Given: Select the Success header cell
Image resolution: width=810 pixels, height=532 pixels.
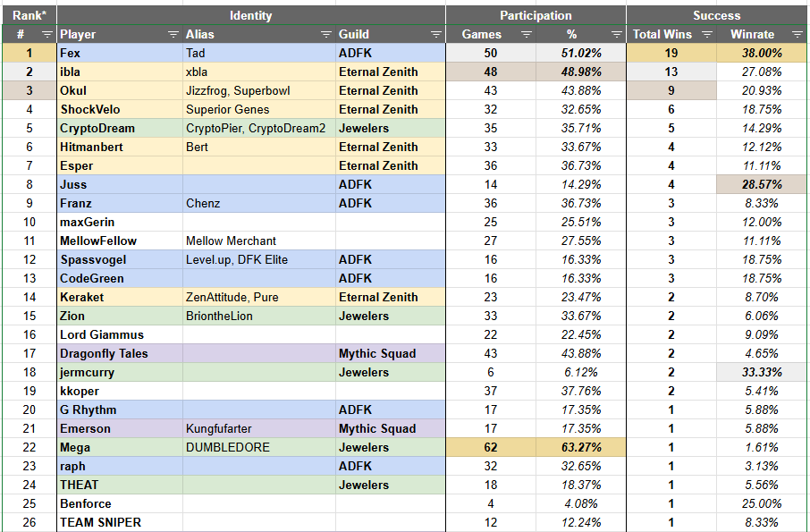Looking at the screenshot, I should pos(716,15).
